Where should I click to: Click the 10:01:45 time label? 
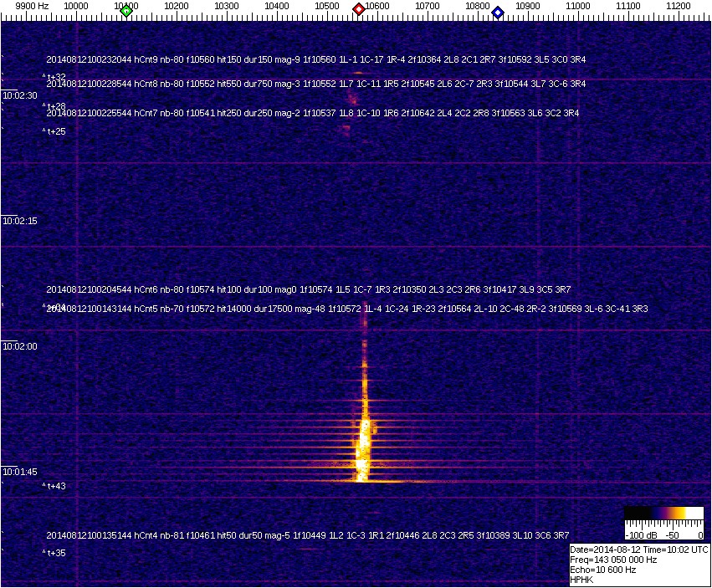tap(20, 472)
